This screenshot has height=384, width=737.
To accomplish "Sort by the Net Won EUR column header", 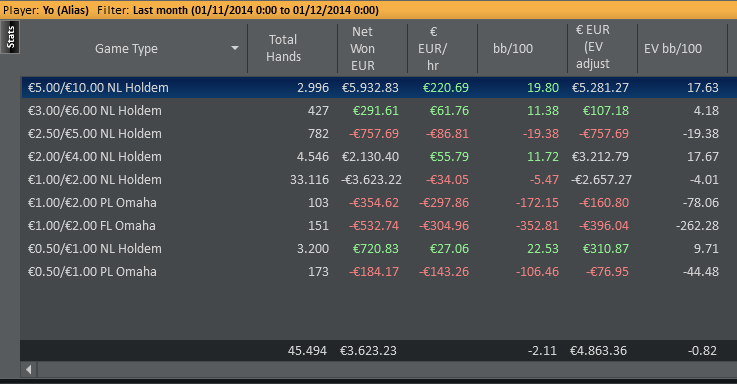I will coord(372,48).
